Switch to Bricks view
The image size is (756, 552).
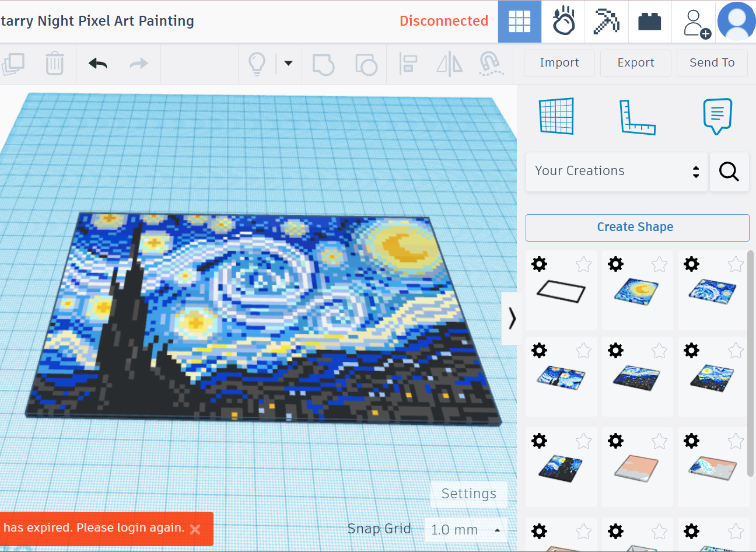[x=649, y=22]
